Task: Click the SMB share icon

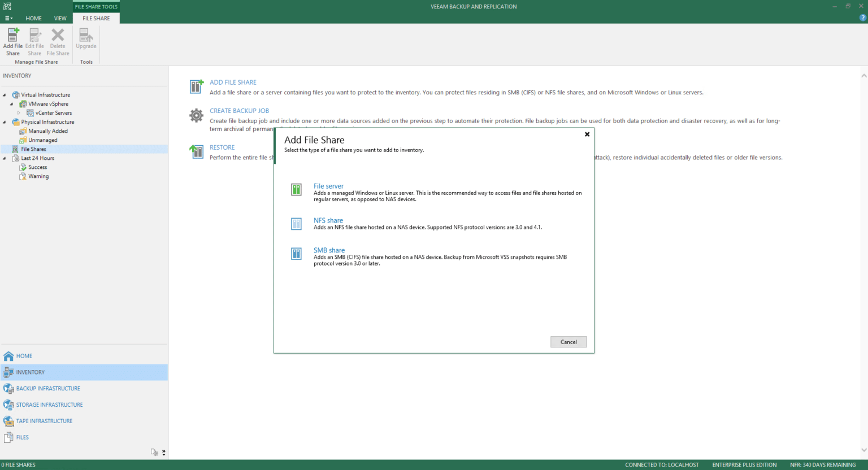Action: pos(296,254)
